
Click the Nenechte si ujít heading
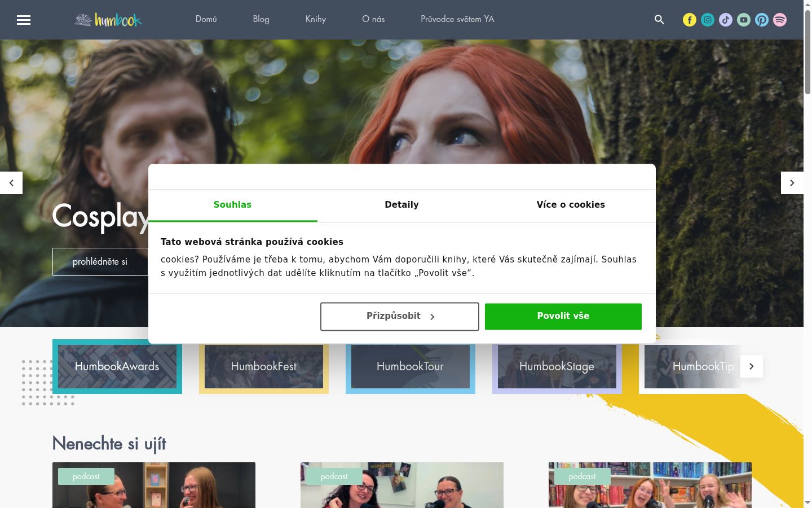pyautogui.click(x=109, y=444)
